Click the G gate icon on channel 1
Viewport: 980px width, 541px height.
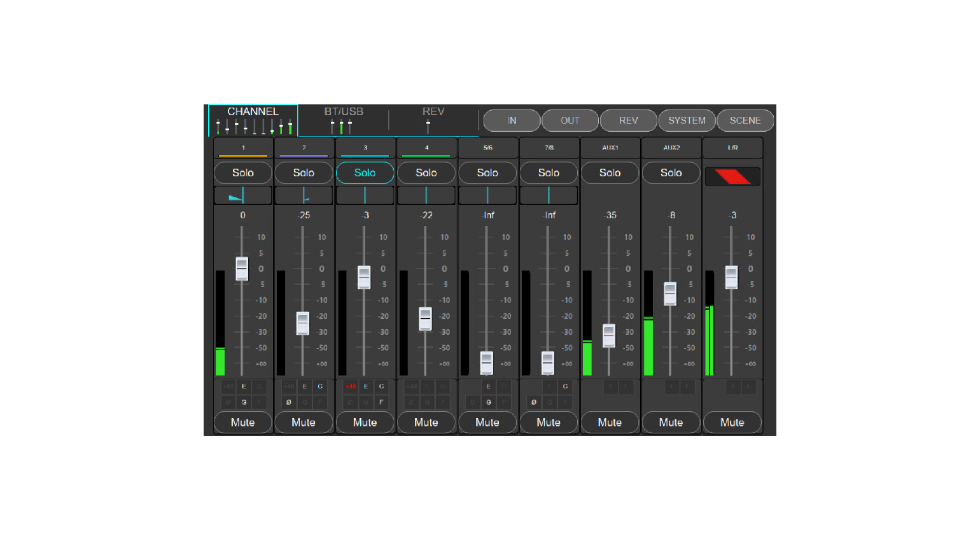coord(244,402)
